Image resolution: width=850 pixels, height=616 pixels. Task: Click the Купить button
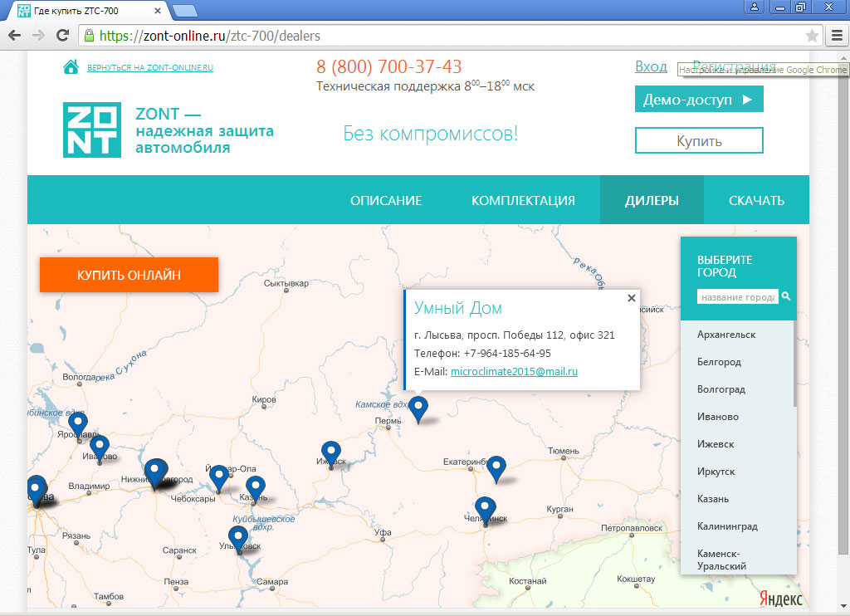coord(699,141)
